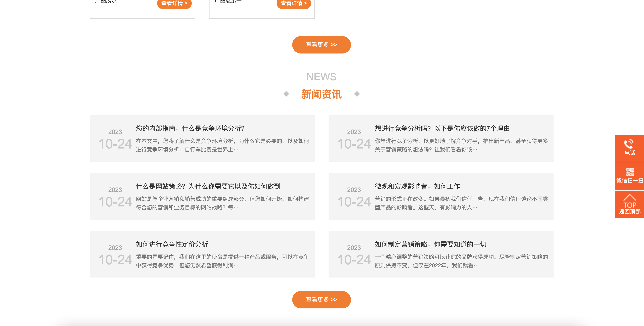Image resolution: width=644 pixels, height=326 pixels.
Task: Click the TOP return-to-top arrow icon
Action: pyautogui.click(x=630, y=201)
